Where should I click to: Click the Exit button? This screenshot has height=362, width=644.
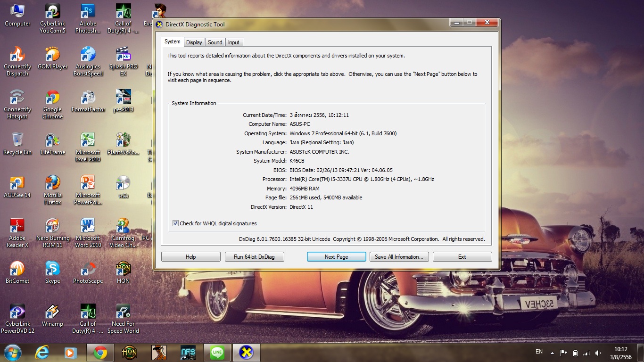click(462, 257)
